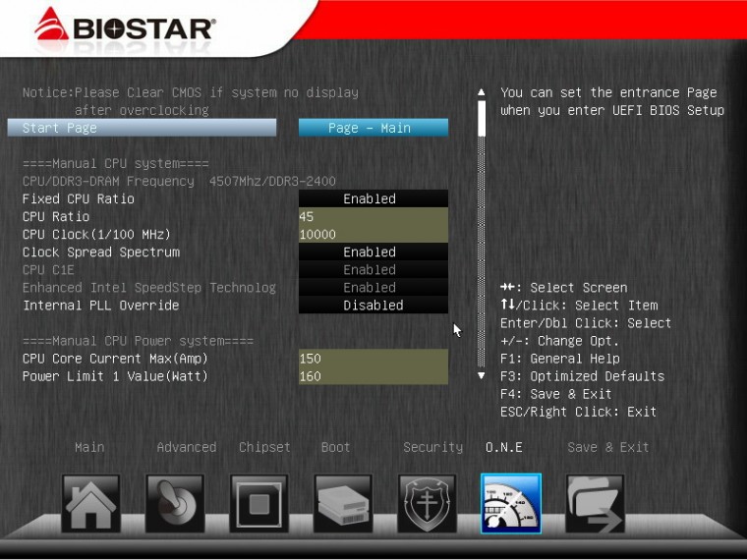
Task: Select the CPU Clock(1/100 MHz) label
Action: point(96,234)
